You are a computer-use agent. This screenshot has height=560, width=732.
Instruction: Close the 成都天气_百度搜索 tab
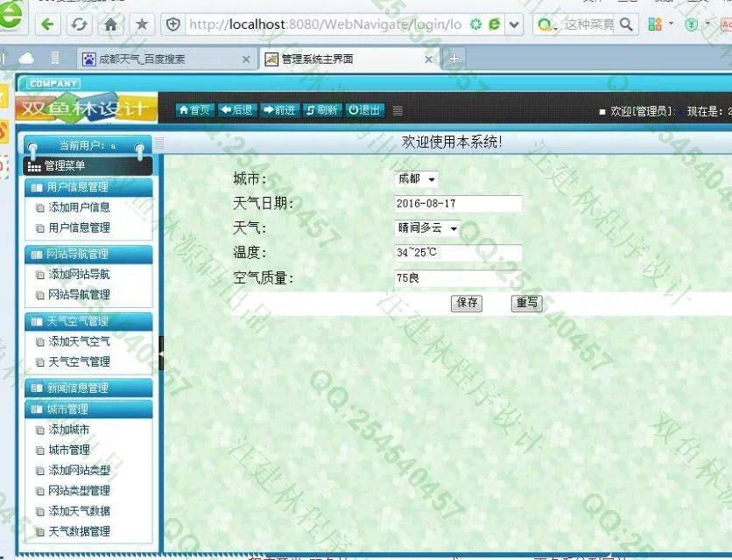pyautogui.click(x=246, y=59)
